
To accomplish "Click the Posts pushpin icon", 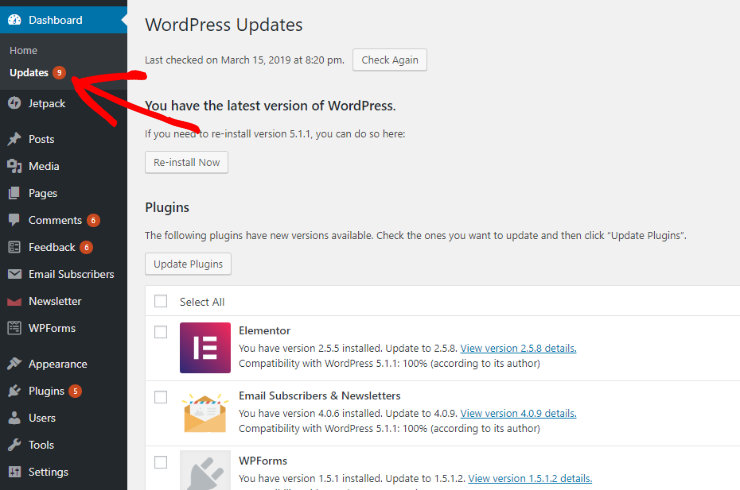I will click(x=15, y=139).
